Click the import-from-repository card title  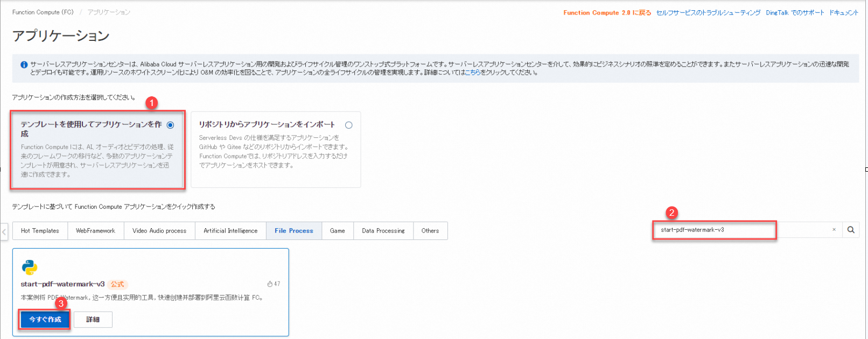pos(267,124)
